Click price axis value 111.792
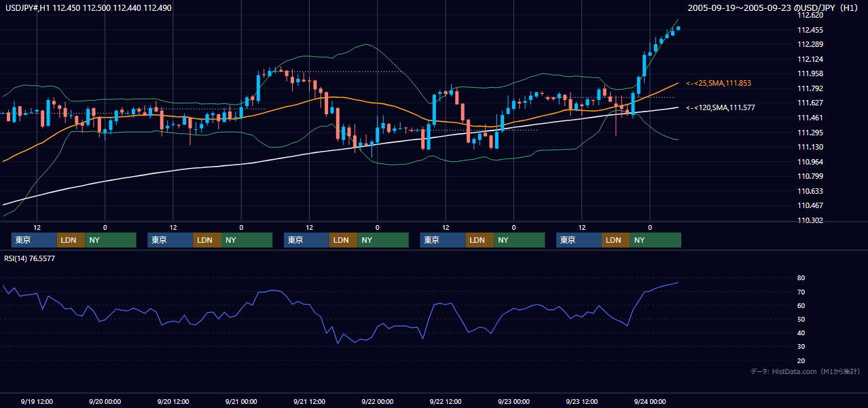Viewport: 868px width, 408px height. pos(810,88)
